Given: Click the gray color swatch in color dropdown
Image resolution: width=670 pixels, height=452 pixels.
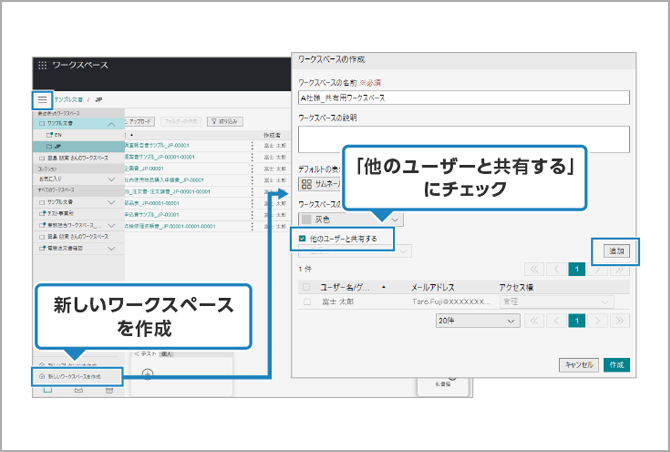Looking at the screenshot, I should [306, 220].
